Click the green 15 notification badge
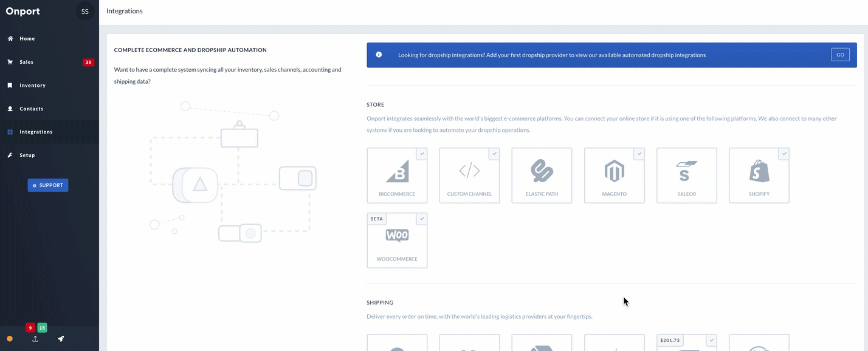868x351 pixels. pyautogui.click(x=42, y=328)
